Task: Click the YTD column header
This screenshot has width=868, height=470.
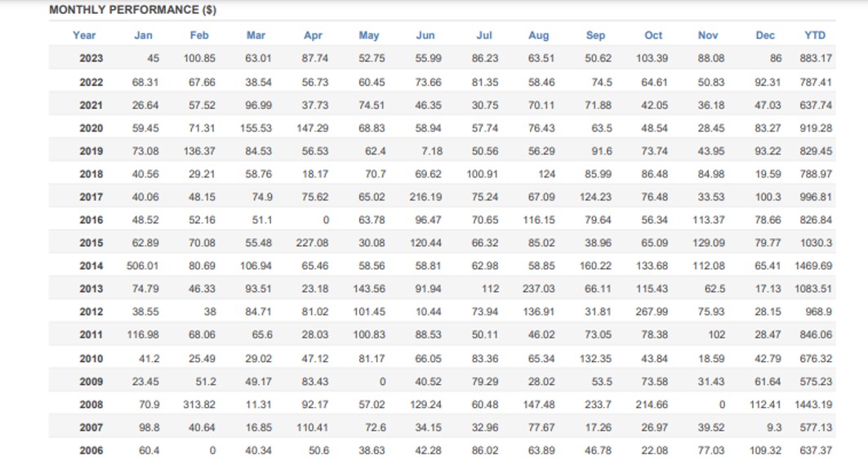Action: coord(815,35)
